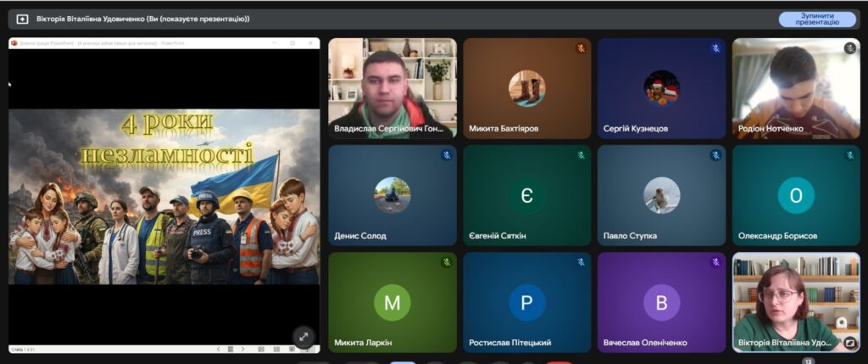Click the screen-share icon in the top banner
This screenshot has height=364, width=868.
22,19
